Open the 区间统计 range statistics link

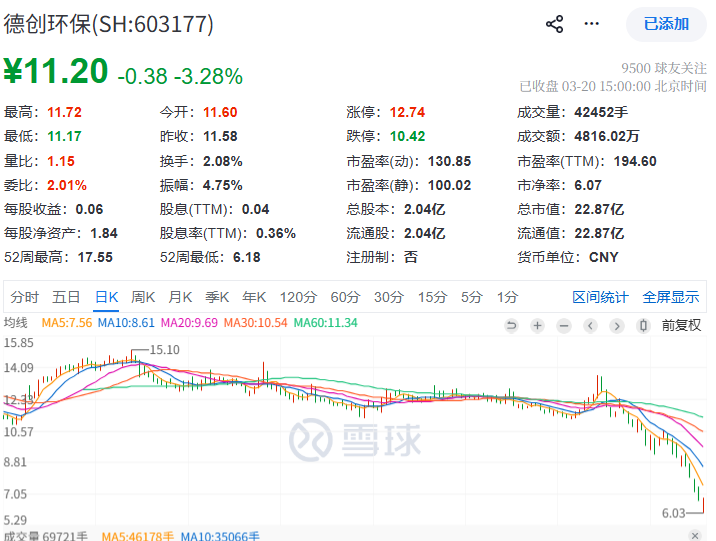[x=600, y=297]
